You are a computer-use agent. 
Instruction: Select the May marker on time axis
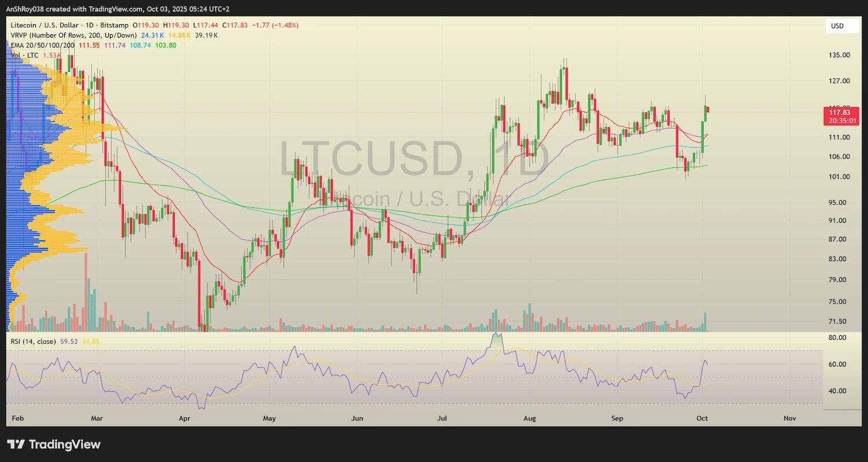coord(269,418)
